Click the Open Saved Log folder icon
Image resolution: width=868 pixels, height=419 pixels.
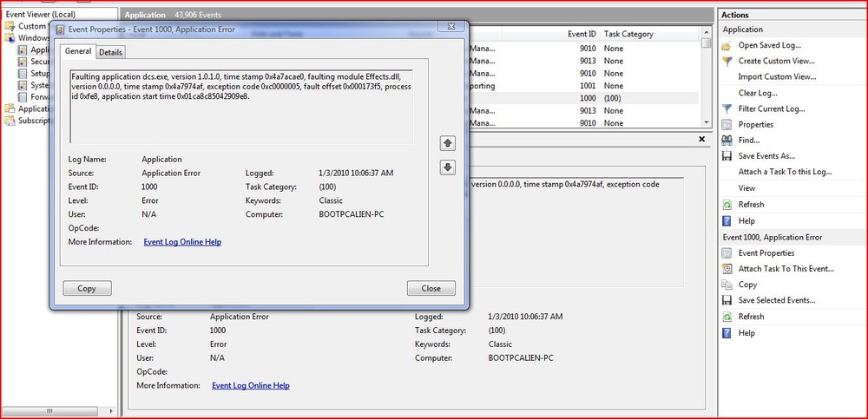pyautogui.click(x=727, y=45)
